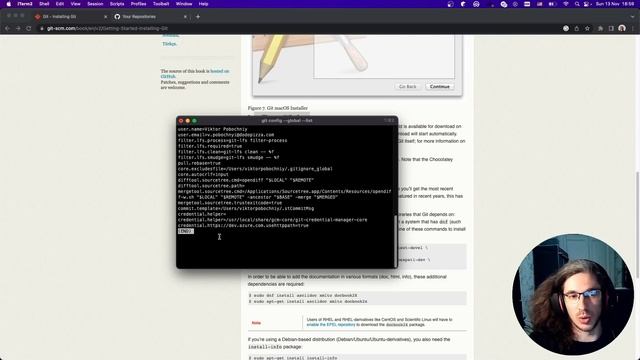
Task: Open the Apple menu
Action: tap(9, 4)
